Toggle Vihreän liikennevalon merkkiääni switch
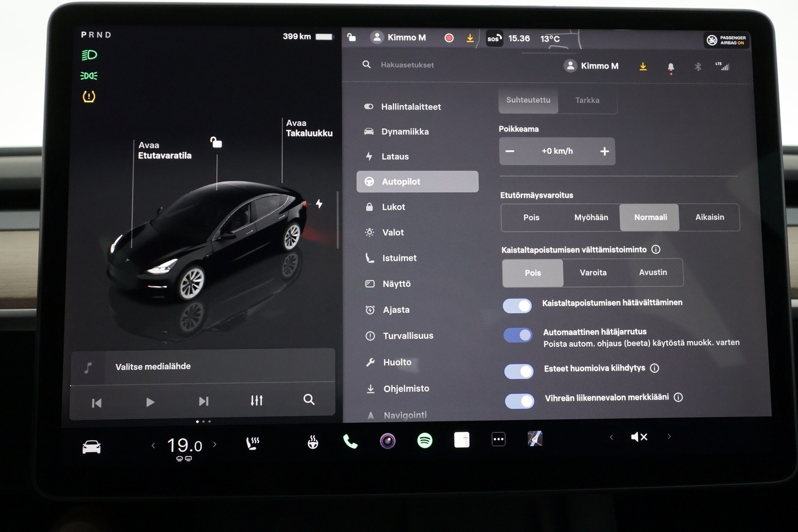 point(520,401)
